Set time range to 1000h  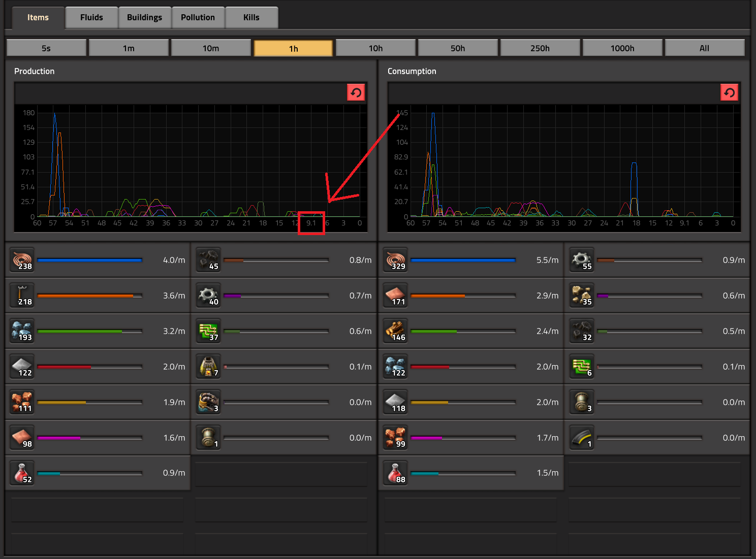click(x=622, y=48)
